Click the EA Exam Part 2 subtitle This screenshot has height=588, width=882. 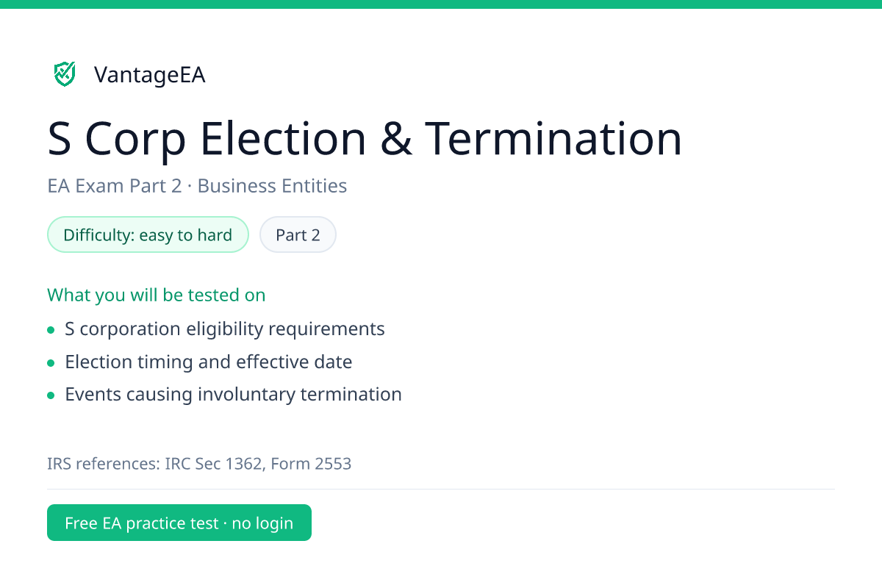114,186
